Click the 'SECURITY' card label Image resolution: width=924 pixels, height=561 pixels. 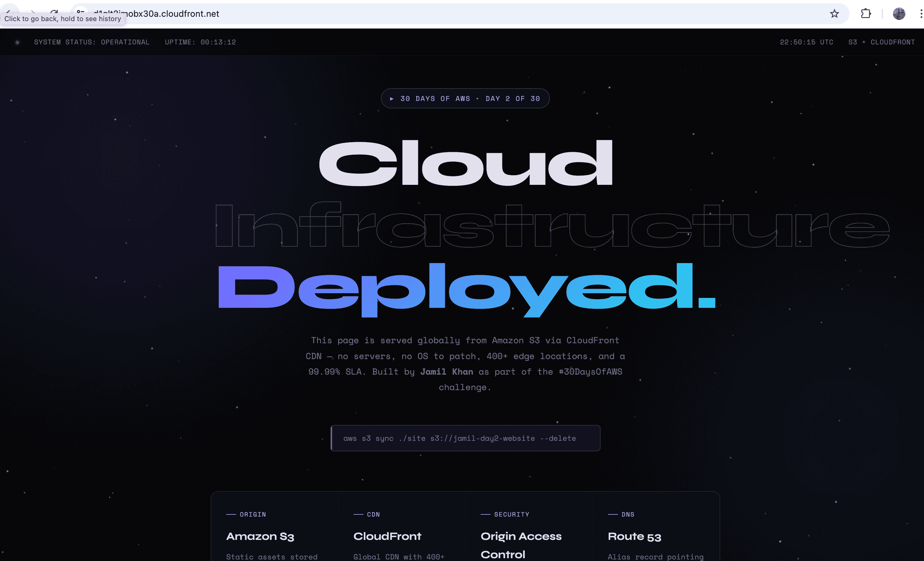[x=511, y=514]
